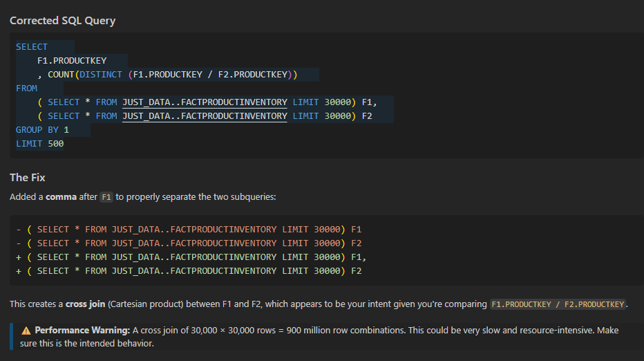
Task: Click the warning triangle icon
Action: (x=26, y=331)
